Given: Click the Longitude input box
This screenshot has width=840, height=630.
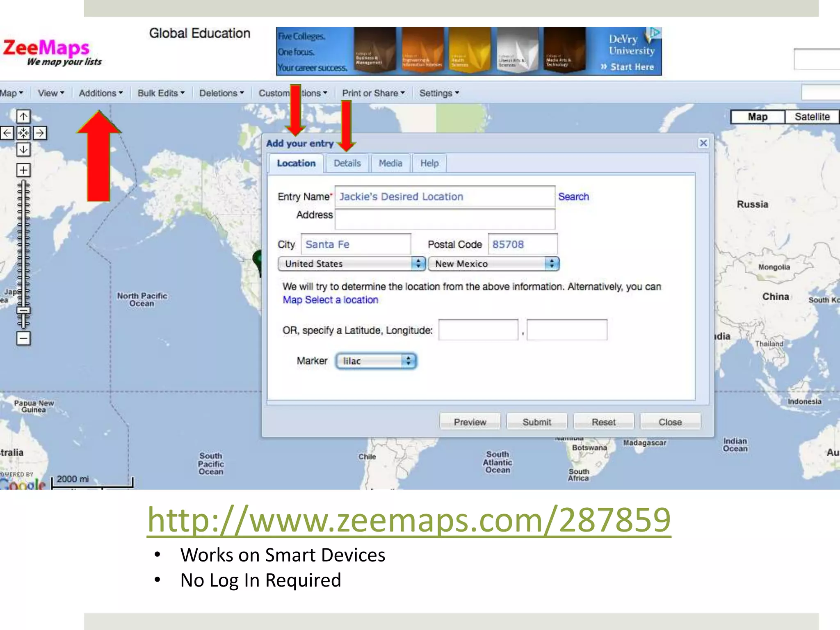Looking at the screenshot, I should point(567,330).
